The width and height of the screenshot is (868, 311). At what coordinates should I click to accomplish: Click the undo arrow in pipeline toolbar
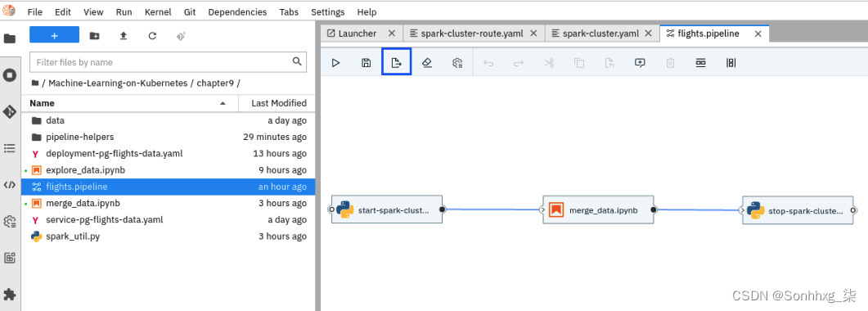click(488, 62)
